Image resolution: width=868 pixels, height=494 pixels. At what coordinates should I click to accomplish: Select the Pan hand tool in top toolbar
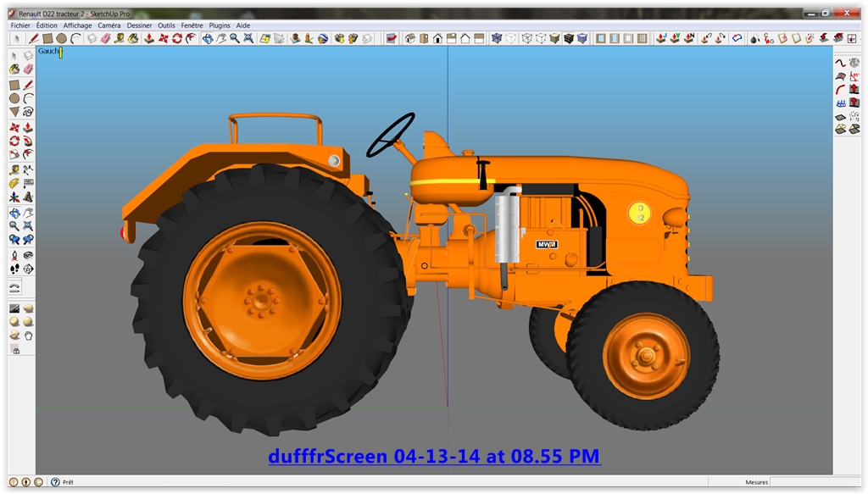221,38
